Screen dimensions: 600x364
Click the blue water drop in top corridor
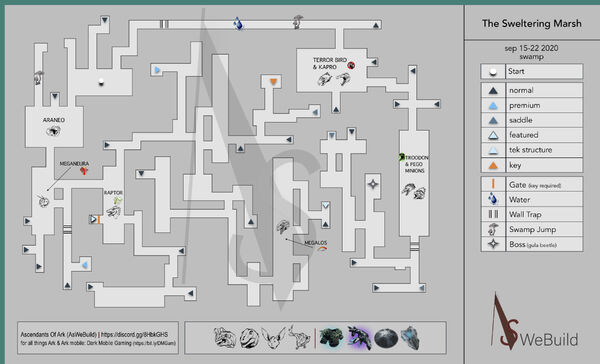pyautogui.click(x=238, y=23)
